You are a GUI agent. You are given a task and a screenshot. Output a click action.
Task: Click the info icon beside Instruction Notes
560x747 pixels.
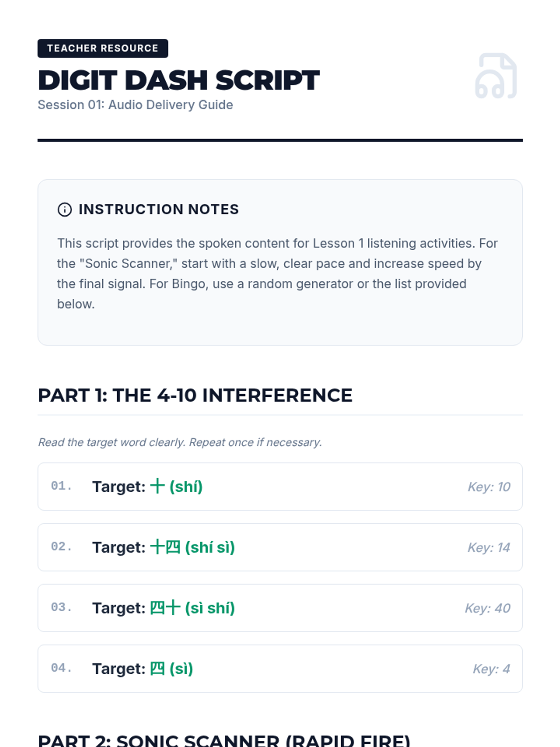coord(64,210)
